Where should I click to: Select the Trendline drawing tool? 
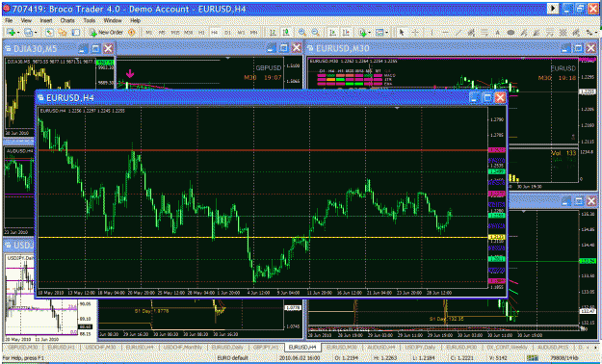(458, 33)
